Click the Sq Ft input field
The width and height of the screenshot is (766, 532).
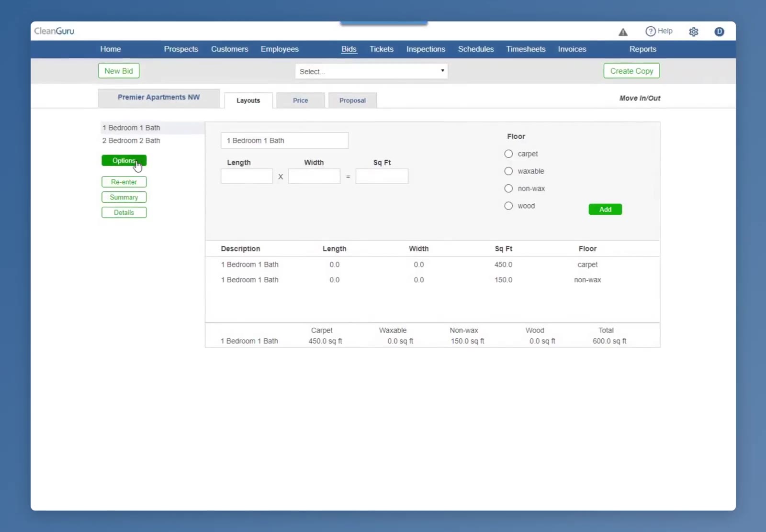click(x=382, y=176)
